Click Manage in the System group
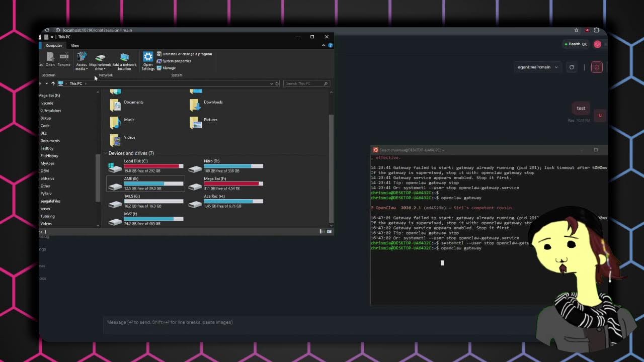This screenshot has width=644, height=362. 166,68
